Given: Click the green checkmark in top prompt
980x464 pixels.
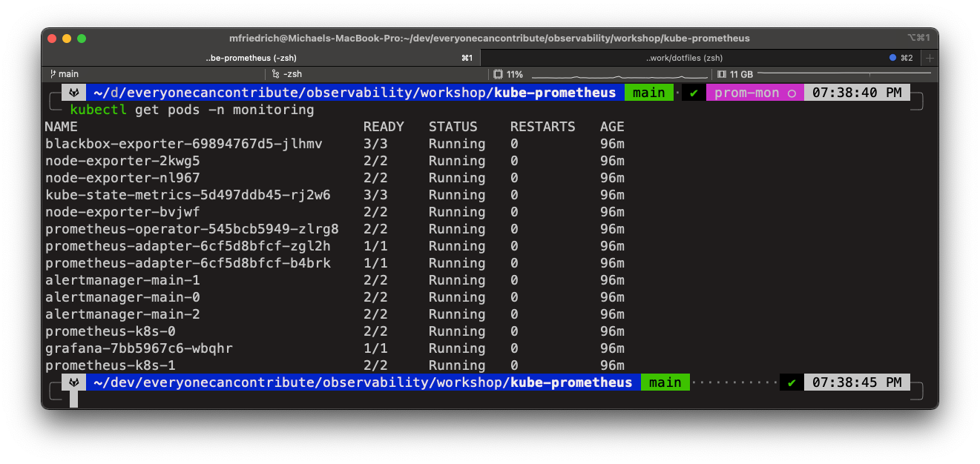Looking at the screenshot, I should [694, 93].
